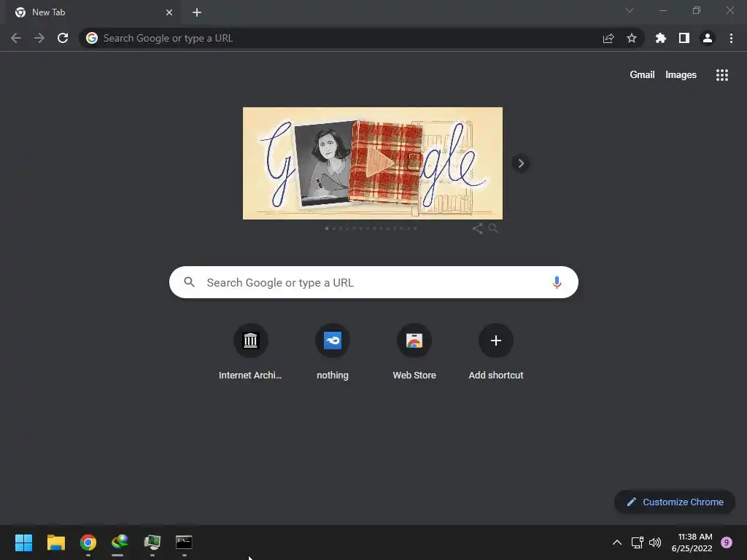
Task: Open the 'nothing' shortcut tile
Action: (x=333, y=352)
